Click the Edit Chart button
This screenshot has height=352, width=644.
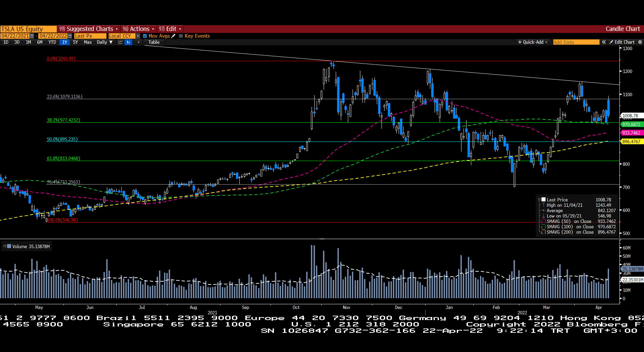point(622,42)
